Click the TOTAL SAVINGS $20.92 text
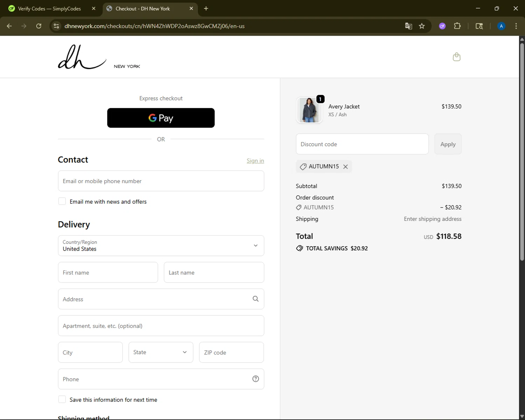 tap(337, 248)
